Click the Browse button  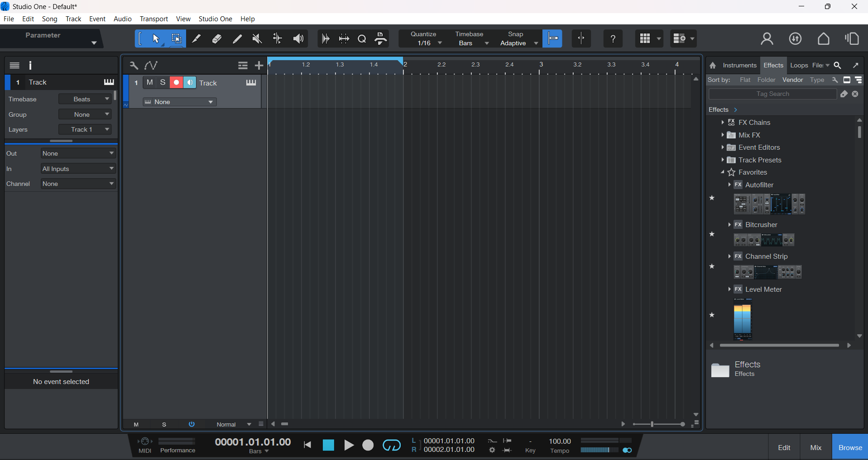point(850,447)
